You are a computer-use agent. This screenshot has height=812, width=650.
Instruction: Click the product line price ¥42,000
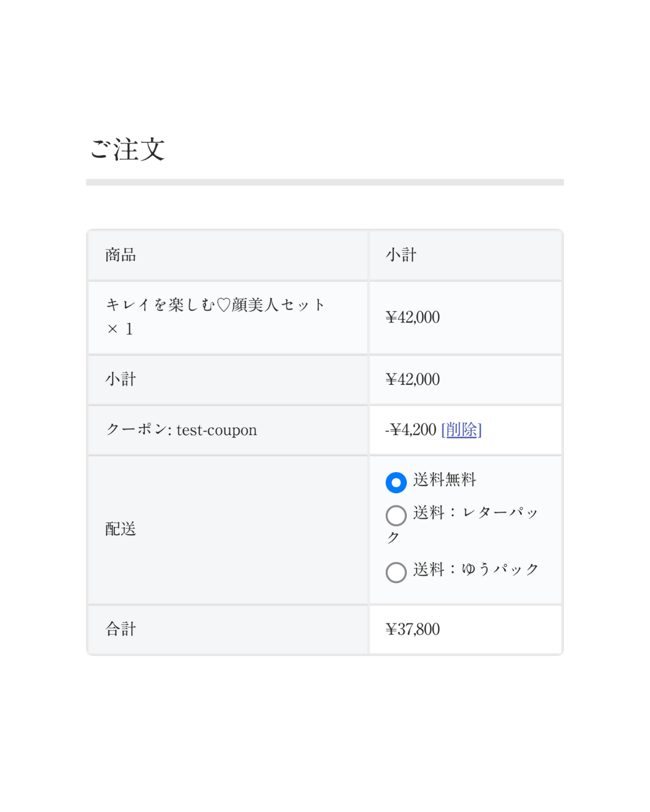(x=413, y=317)
